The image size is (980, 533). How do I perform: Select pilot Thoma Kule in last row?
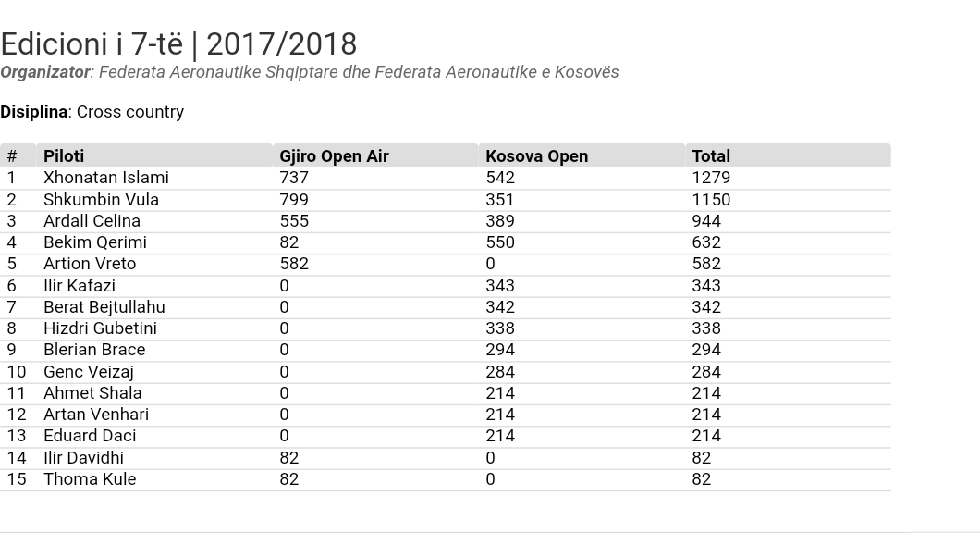tap(90, 478)
